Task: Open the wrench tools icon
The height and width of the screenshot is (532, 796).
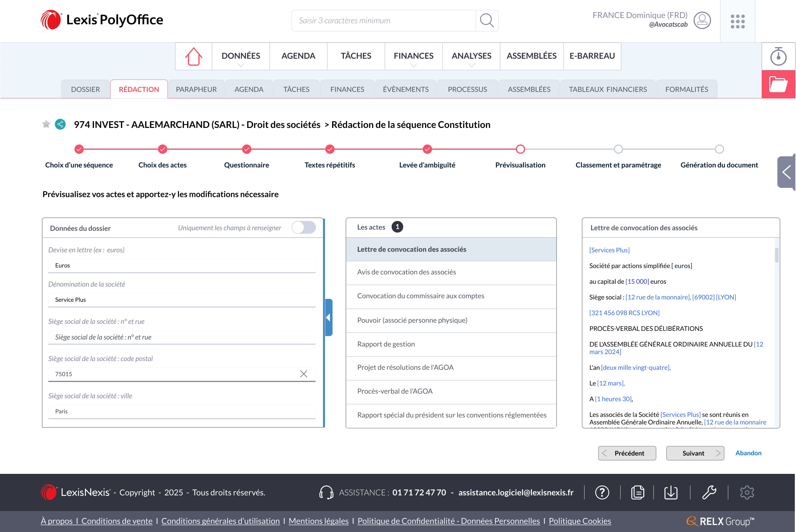Action: 709,492
